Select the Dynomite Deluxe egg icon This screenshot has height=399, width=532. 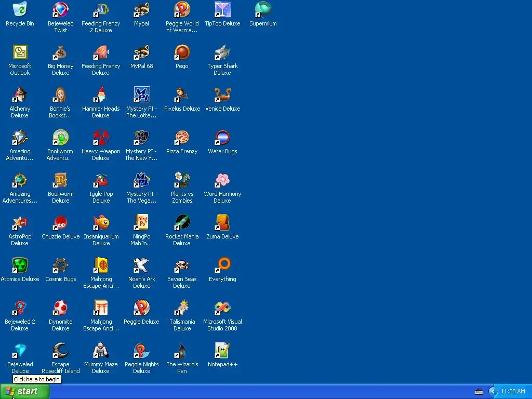click(60, 308)
